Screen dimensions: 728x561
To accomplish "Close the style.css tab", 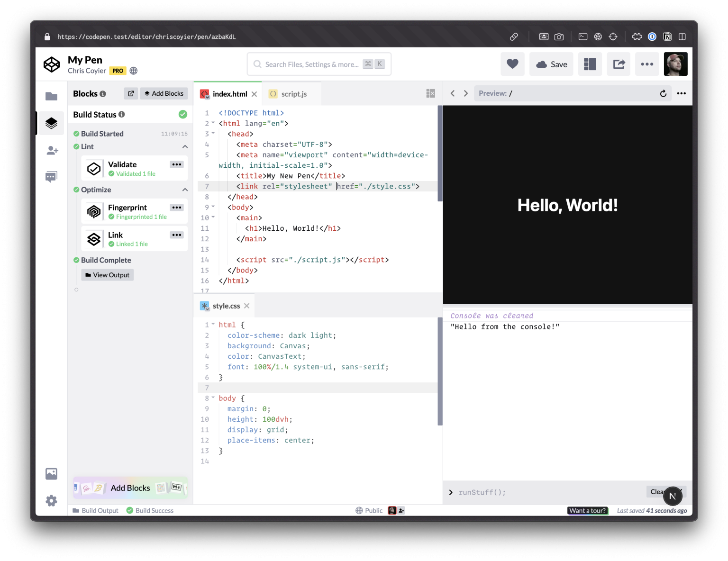I will pos(247,306).
